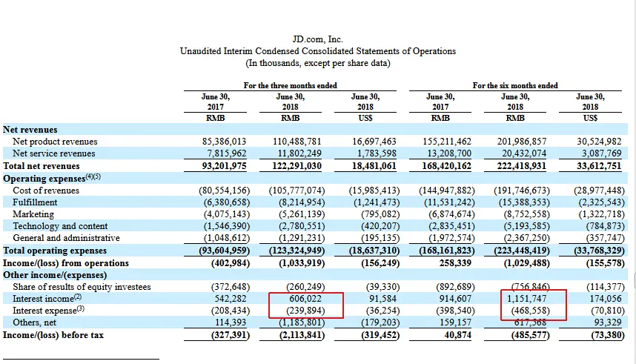This screenshot has height=364, width=636.
Task: Click the "JD.com, Inc." title text
Action: [317, 39]
